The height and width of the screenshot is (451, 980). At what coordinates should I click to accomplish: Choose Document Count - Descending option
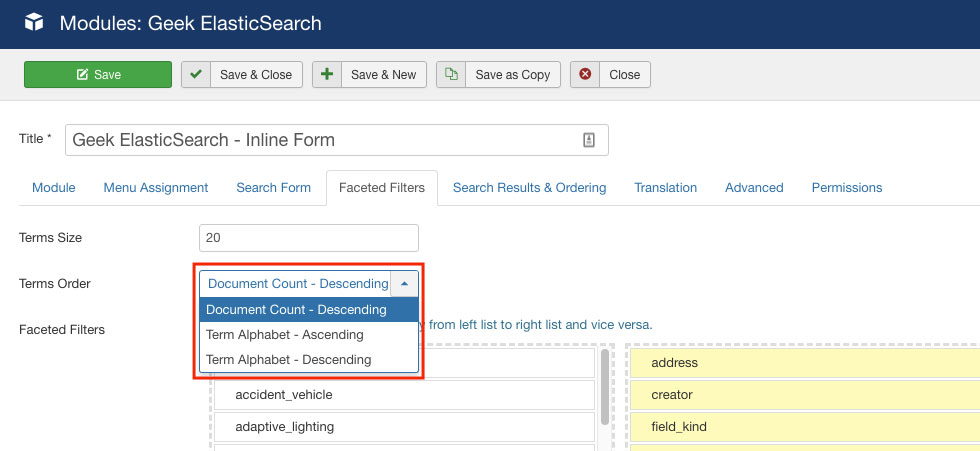(309, 310)
